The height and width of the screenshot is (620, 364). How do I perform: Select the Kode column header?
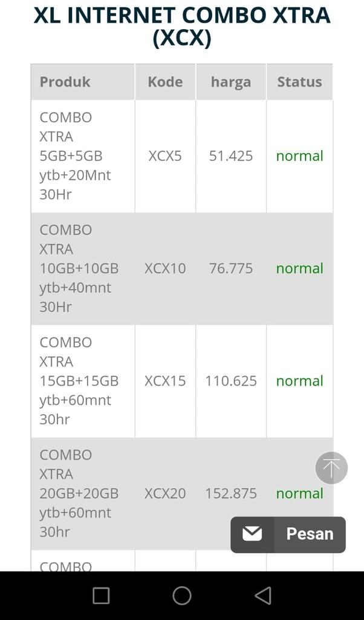165,82
